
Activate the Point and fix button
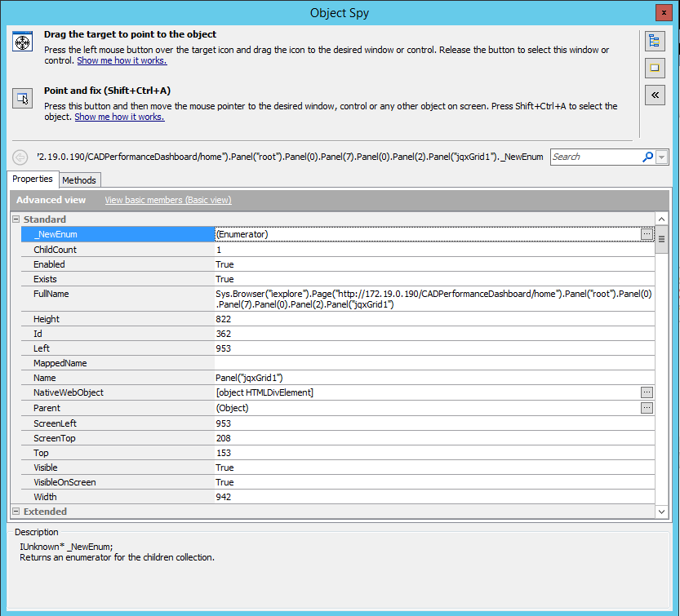(x=22, y=99)
